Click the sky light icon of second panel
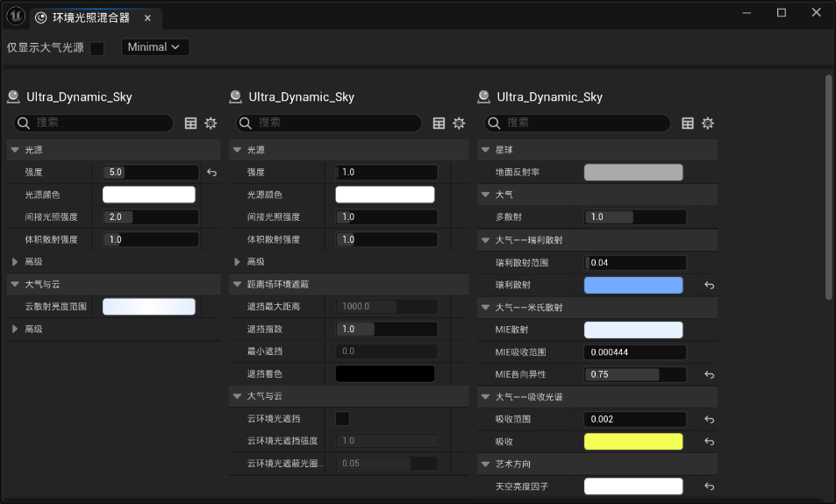 235,96
